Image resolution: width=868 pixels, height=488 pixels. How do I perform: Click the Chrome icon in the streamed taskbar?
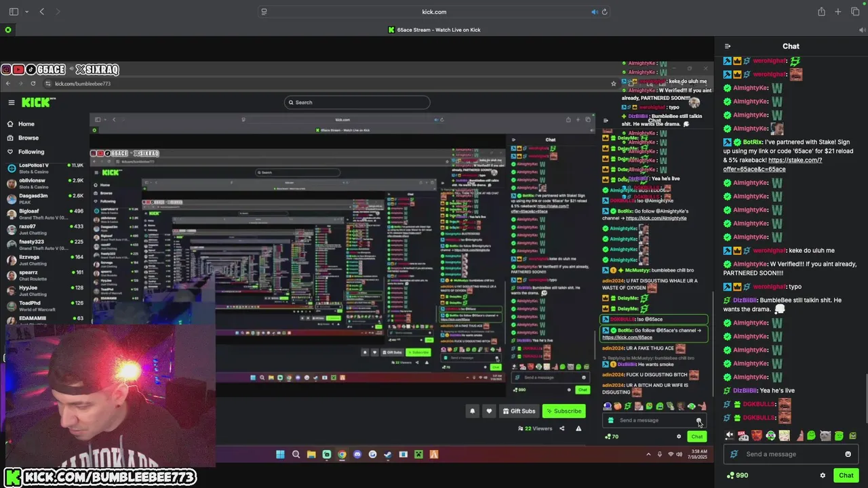tap(342, 454)
